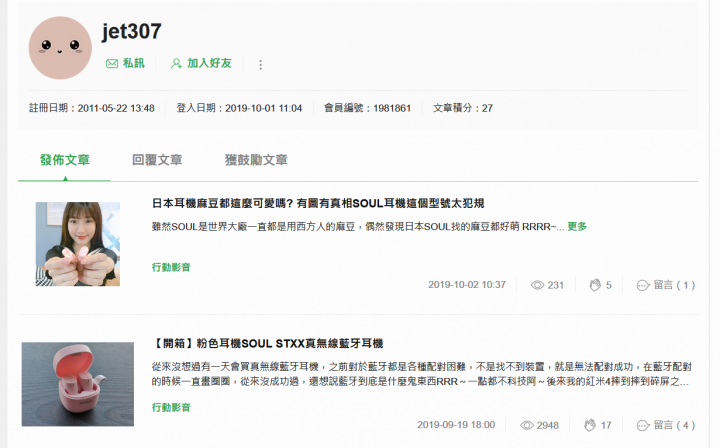Image resolution: width=720 pixels, height=448 pixels.
Task: Switch to the 發佈文章 tab
Action: [65, 160]
